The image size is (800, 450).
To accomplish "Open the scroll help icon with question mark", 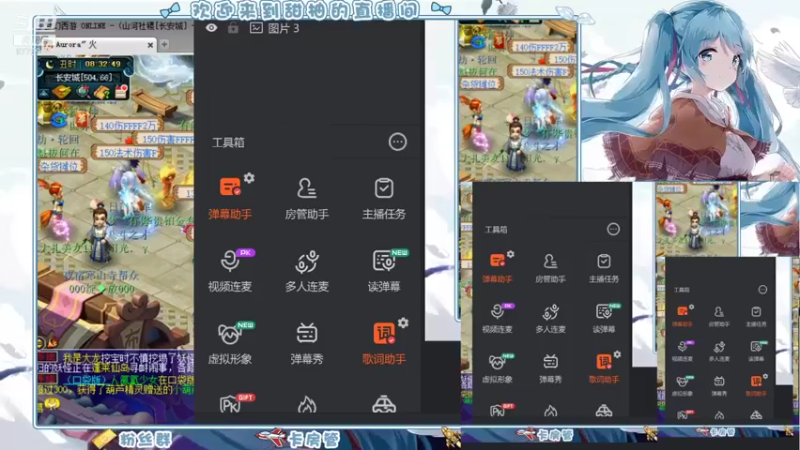I will [102, 92].
